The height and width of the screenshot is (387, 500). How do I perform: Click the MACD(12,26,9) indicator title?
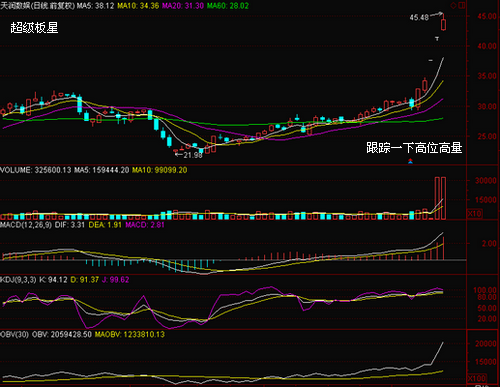pos(26,225)
